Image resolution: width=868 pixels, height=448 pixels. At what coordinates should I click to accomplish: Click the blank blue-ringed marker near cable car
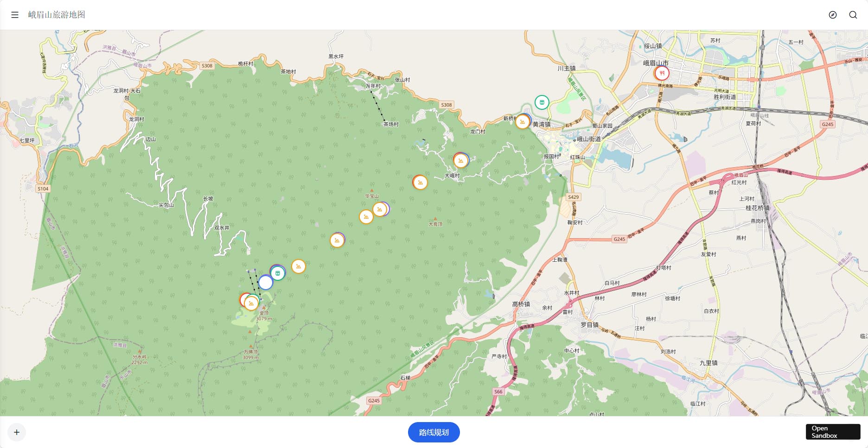265,282
